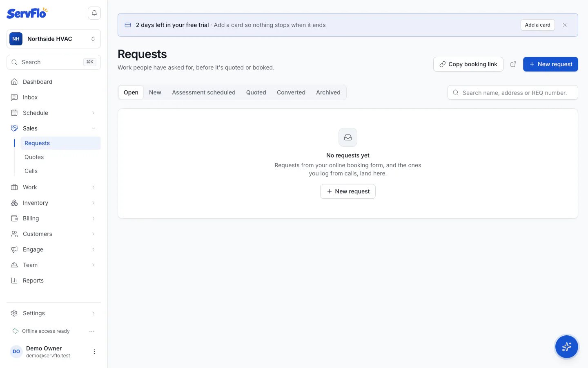Click the empty-state inbox tray icon
Viewport: 588px width, 368px height.
click(x=348, y=137)
